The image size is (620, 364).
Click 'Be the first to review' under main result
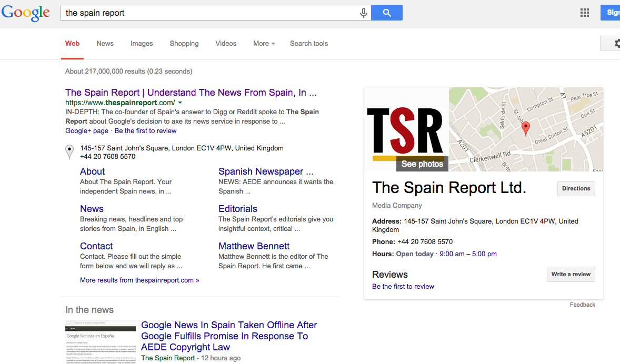tap(145, 131)
